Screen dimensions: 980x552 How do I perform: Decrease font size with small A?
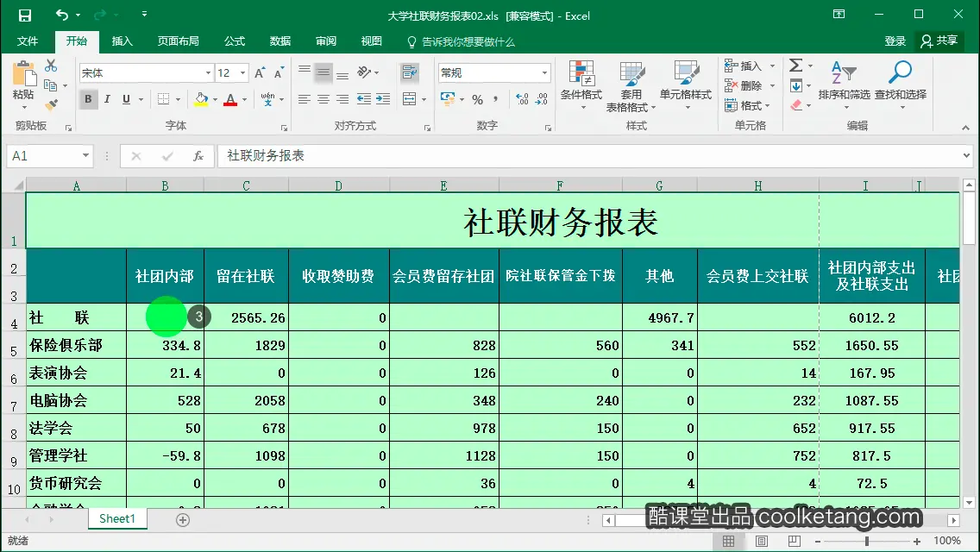(x=279, y=73)
